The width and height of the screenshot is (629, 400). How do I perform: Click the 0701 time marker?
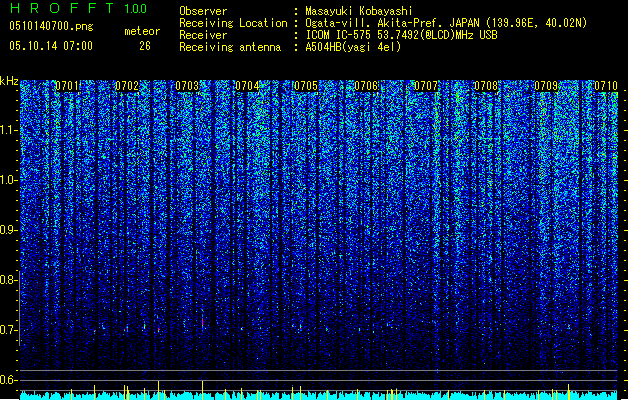click(67, 86)
